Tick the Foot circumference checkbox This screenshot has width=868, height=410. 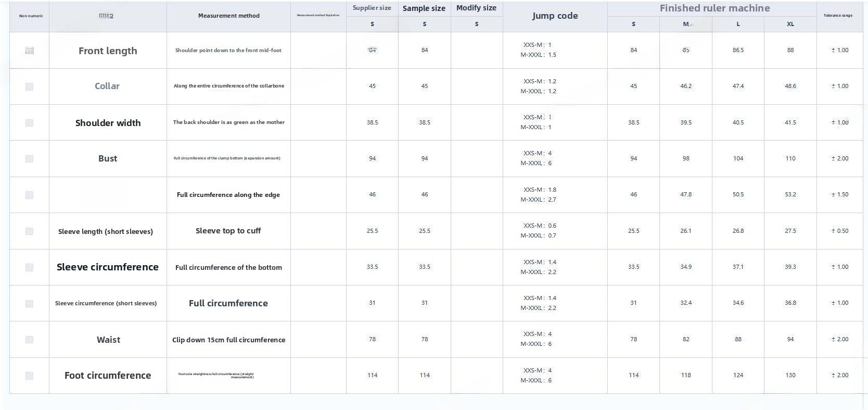tap(29, 376)
